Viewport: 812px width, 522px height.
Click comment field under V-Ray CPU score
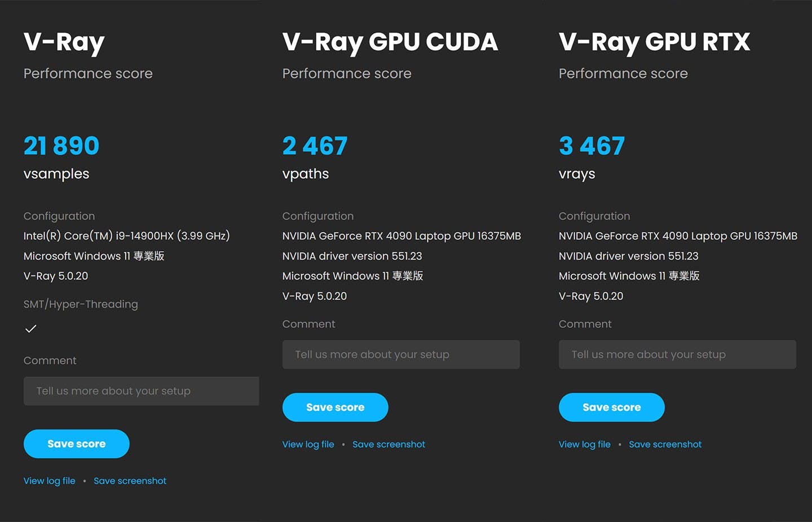142,391
